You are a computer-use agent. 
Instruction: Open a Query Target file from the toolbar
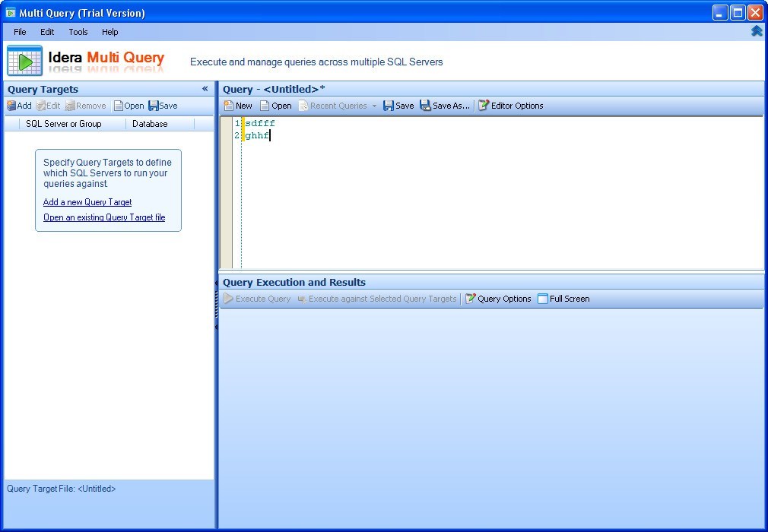coord(129,106)
